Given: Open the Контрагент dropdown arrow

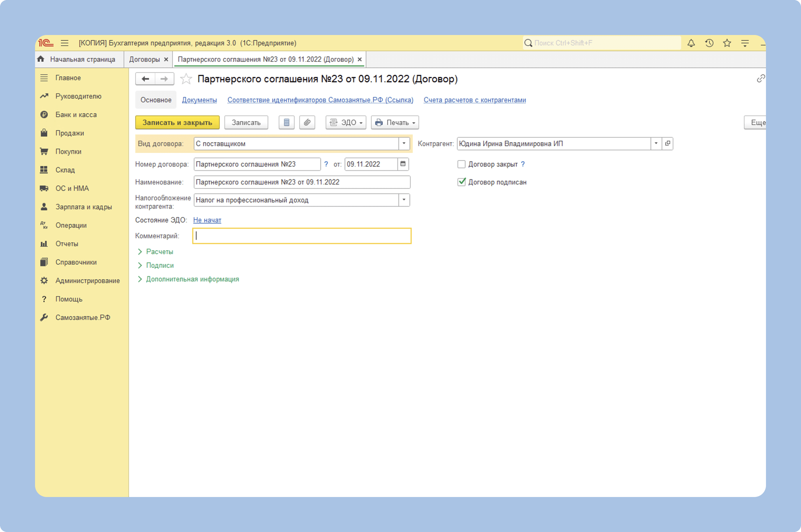Looking at the screenshot, I should (656, 143).
